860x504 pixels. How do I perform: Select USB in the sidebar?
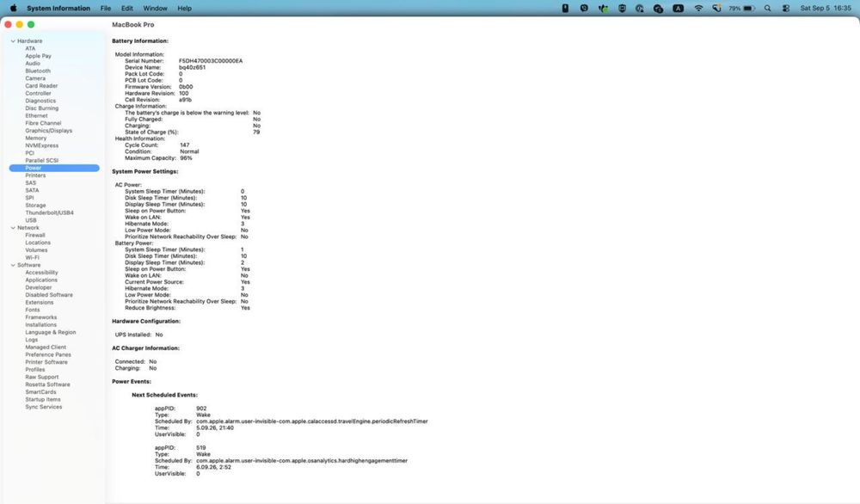[31, 220]
